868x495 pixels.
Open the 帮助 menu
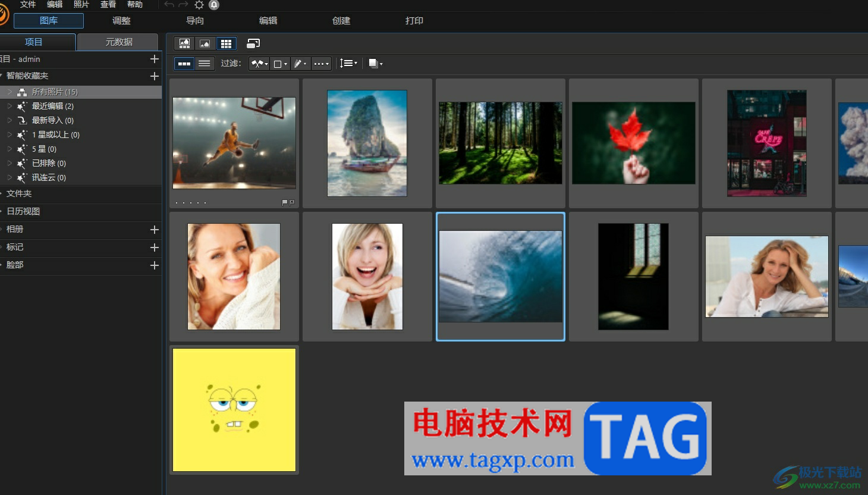(135, 5)
